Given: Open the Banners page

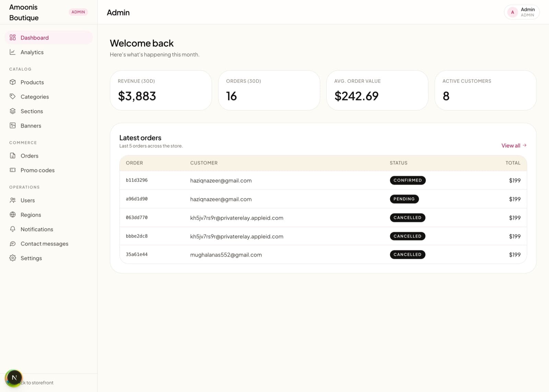Looking at the screenshot, I should (x=49, y=126).
